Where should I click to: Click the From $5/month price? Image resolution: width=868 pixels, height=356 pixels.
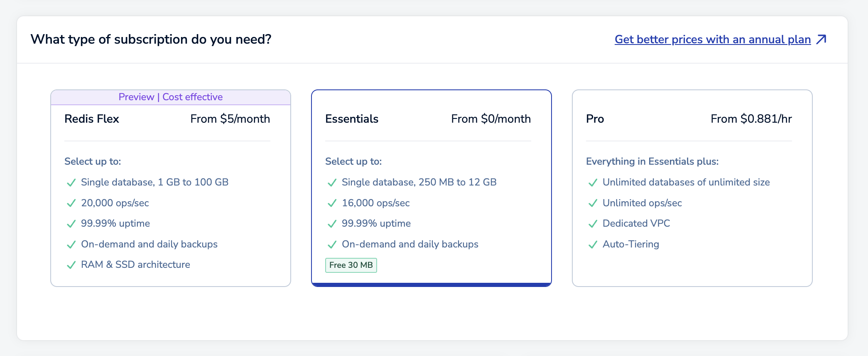point(230,119)
